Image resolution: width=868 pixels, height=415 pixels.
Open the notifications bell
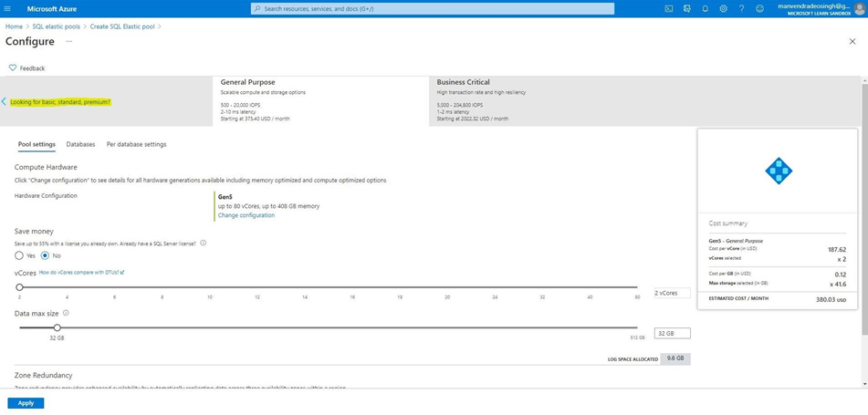coord(706,9)
